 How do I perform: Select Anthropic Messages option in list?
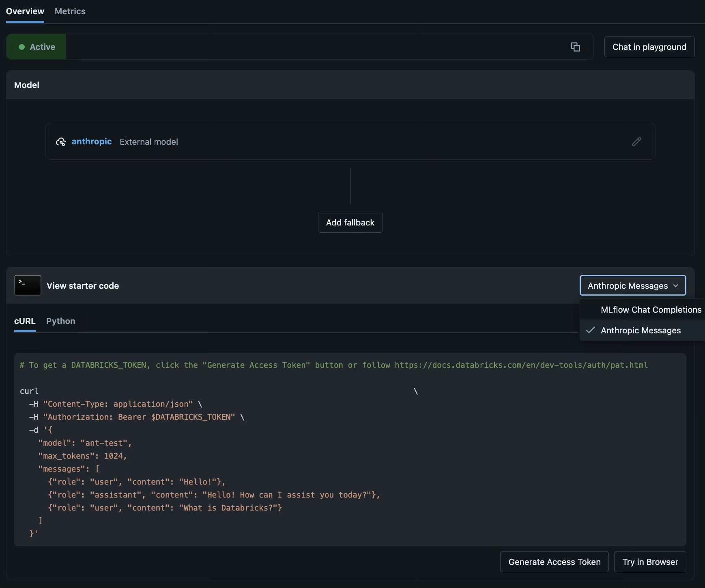(x=643, y=330)
